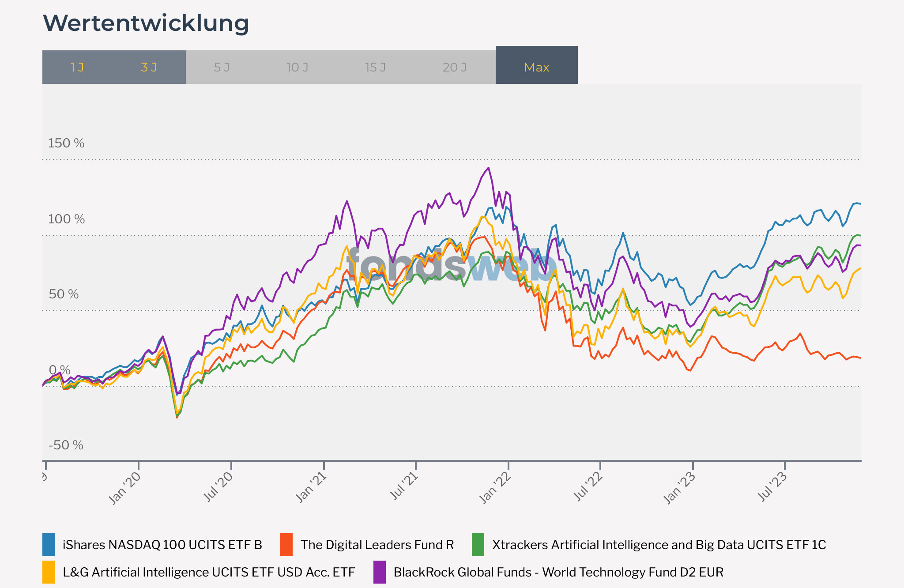Click the purple BlackRock legend swatch
This screenshot has width=904, height=588.
tap(380, 572)
